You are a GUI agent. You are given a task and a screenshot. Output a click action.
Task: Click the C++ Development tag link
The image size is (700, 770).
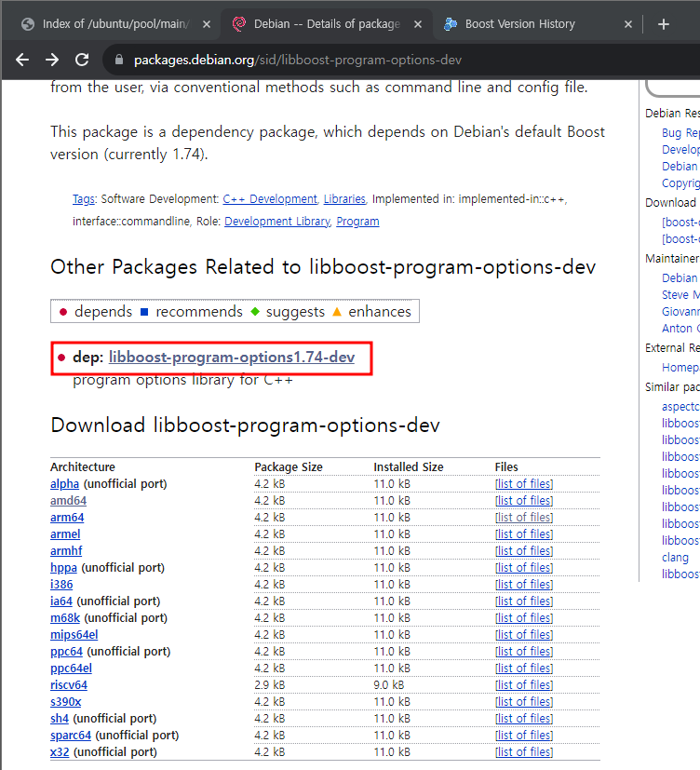270,199
